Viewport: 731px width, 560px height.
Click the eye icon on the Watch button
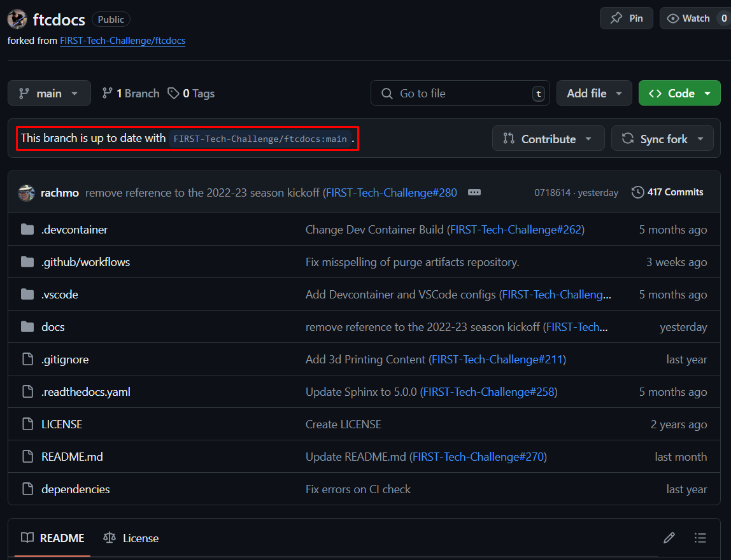click(673, 18)
